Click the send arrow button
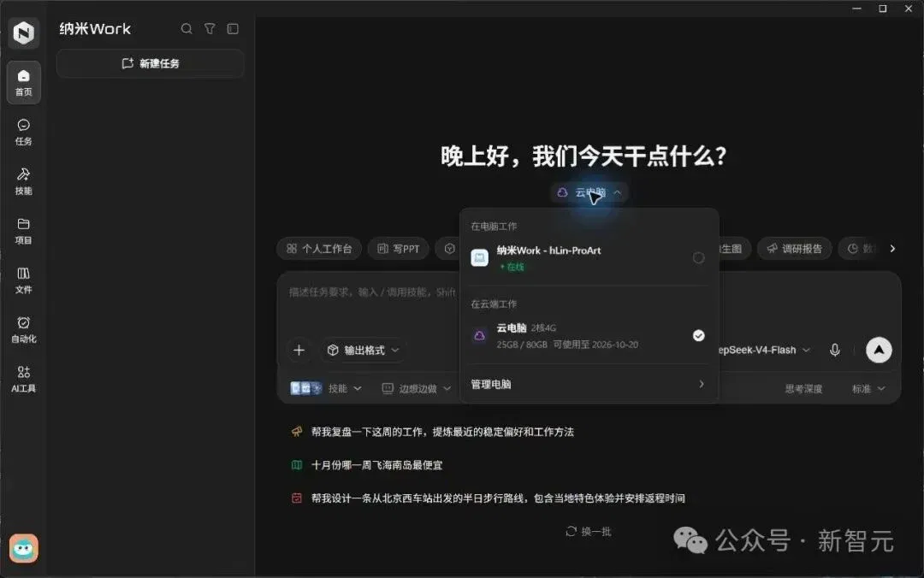 coord(879,350)
